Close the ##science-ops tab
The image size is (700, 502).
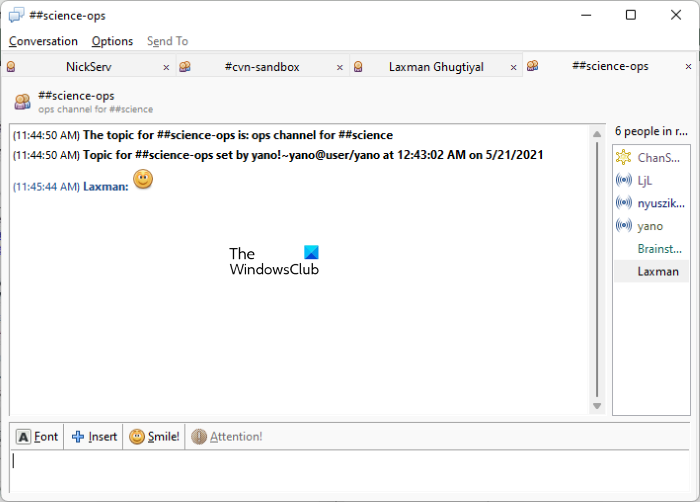tap(688, 67)
